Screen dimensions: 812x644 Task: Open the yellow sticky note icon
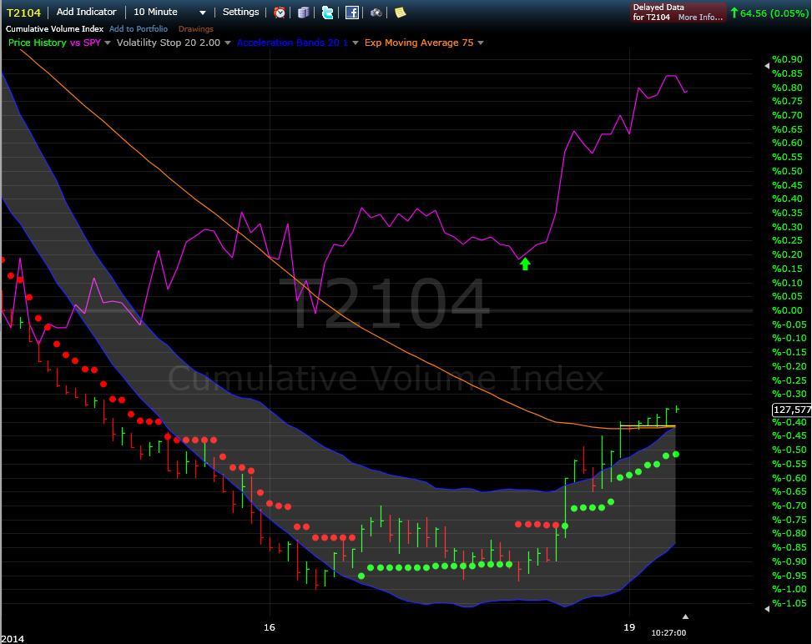click(x=401, y=13)
